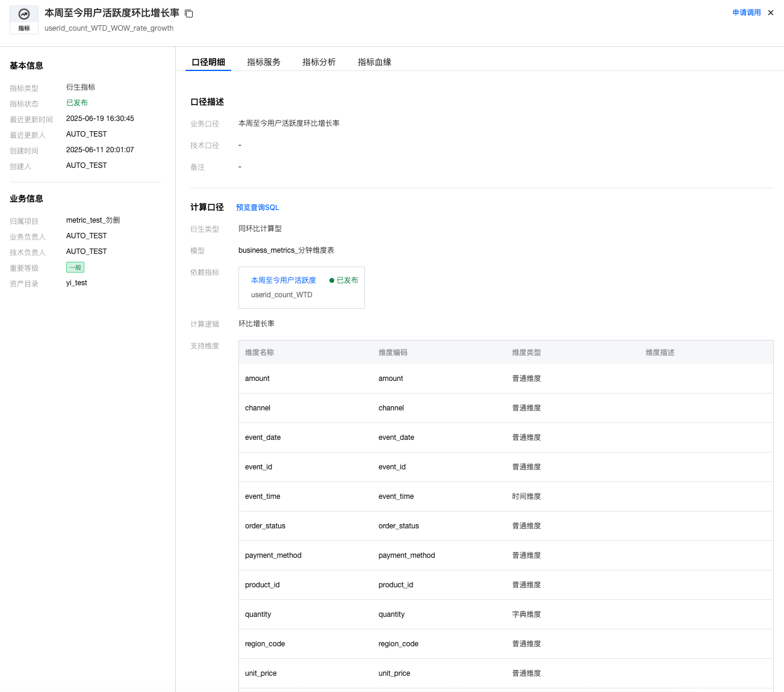
Task: Click the 指标 metric type icon
Action: click(x=24, y=20)
